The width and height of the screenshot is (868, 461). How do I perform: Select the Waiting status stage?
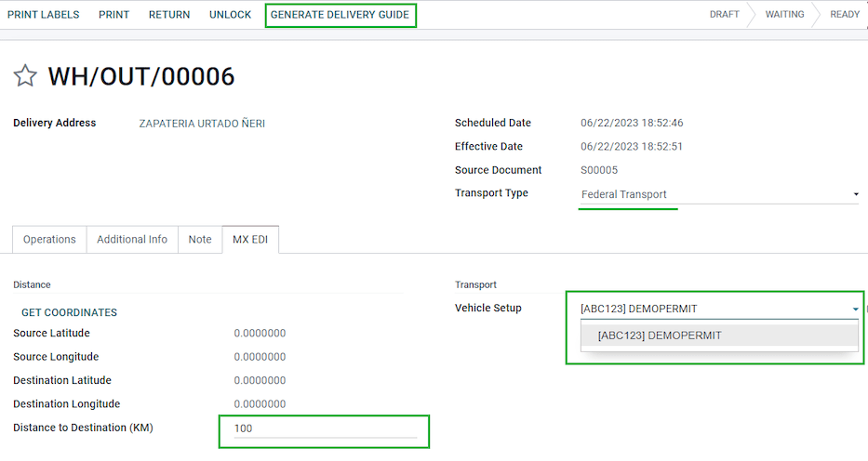tap(784, 15)
